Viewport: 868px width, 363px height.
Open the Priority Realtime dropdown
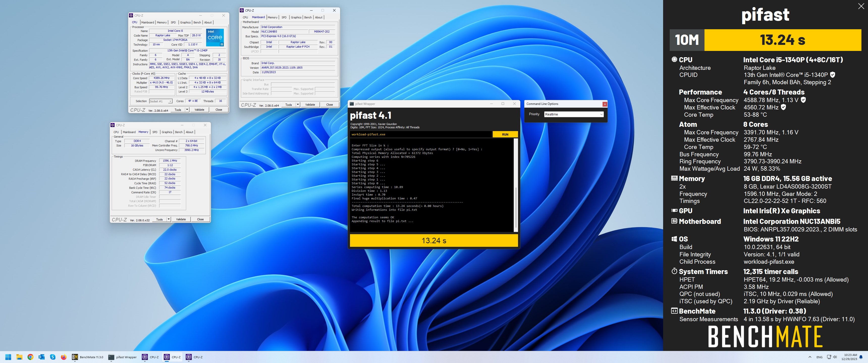(574, 114)
